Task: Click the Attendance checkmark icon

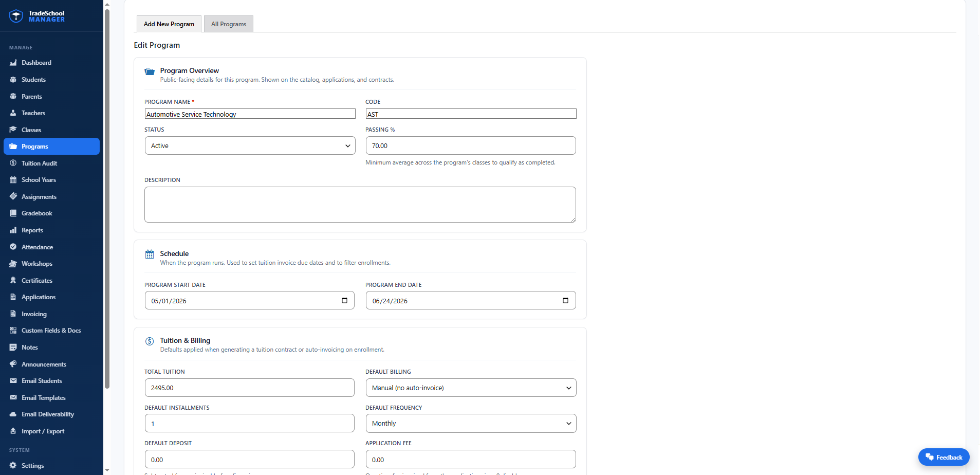Action: click(13, 247)
